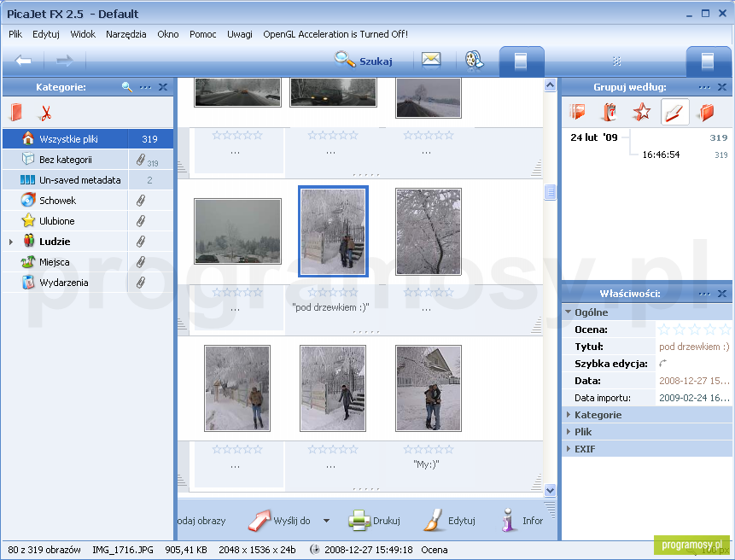Select the Ulubione category

88,221
